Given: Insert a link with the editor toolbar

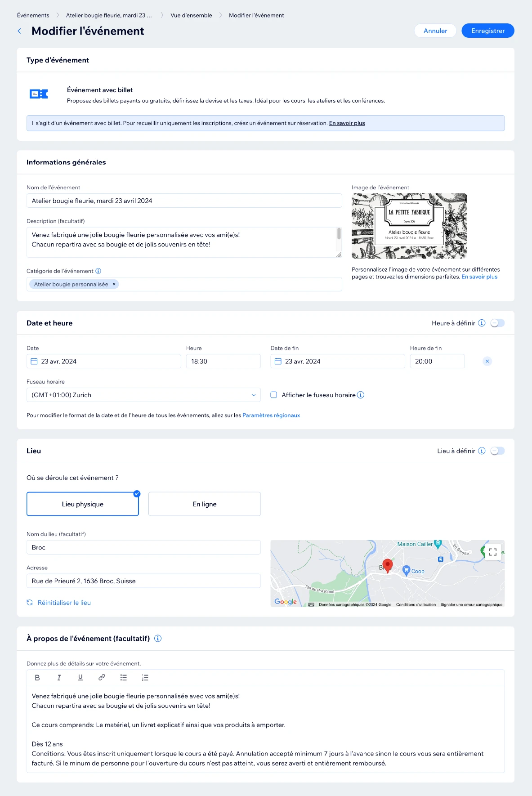Looking at the screenshot, I should pyautogui.click(x=102, y=678).
